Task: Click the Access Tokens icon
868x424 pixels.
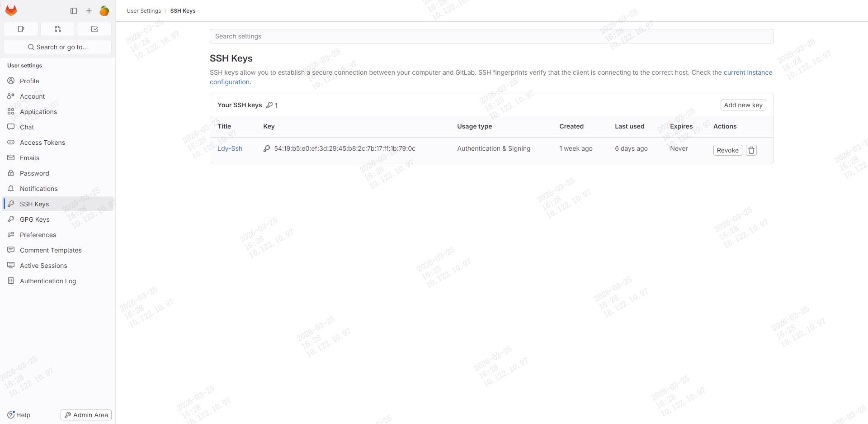Action: (x=11, y=142)
